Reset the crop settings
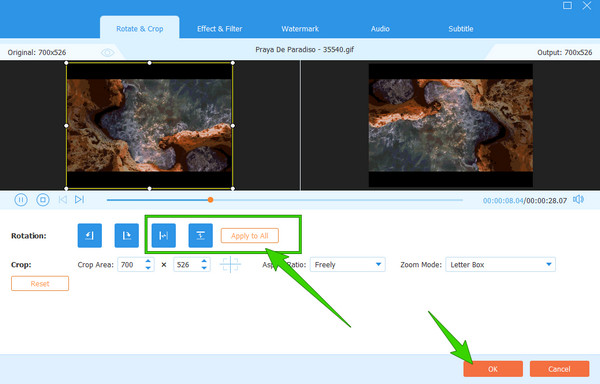This screenshot has width=600, height=384. (40, 283)
